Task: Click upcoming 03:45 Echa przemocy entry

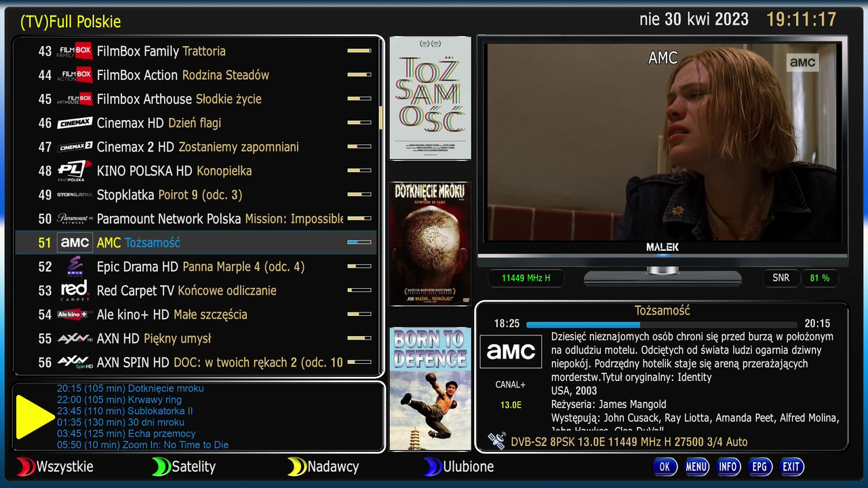Action: (126, 434)
